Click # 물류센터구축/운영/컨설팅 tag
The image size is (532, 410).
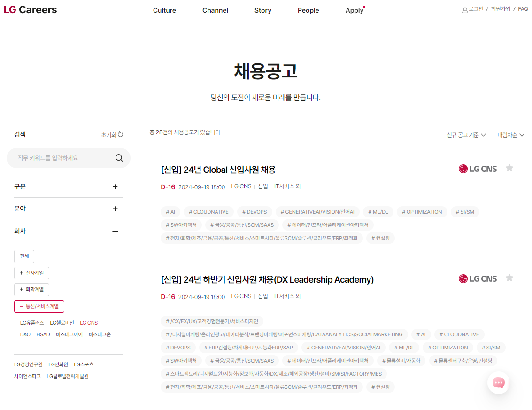tap(463, 361)
